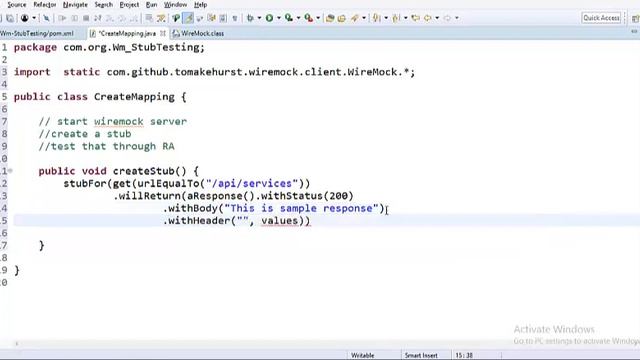Click the green P pilcrow toolbar icon
640x360 pixels.
pyautogui.click(x=176, y=18)
